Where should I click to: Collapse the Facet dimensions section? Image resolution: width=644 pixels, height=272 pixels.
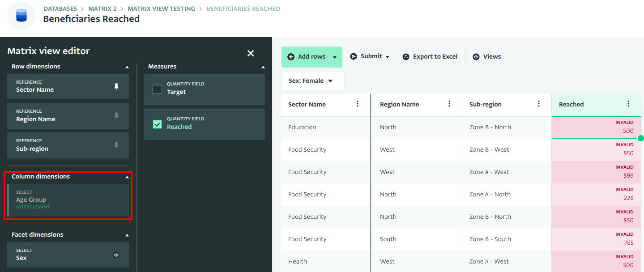point(127,235)
